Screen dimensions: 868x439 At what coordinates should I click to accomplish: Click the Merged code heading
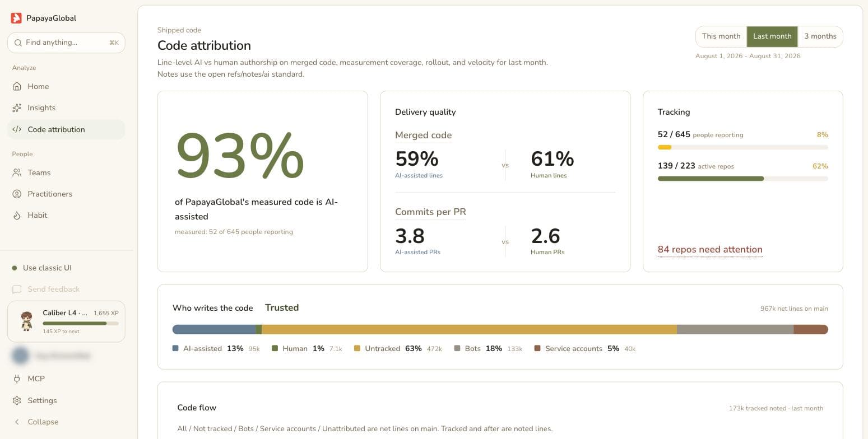tap(423, 135)
